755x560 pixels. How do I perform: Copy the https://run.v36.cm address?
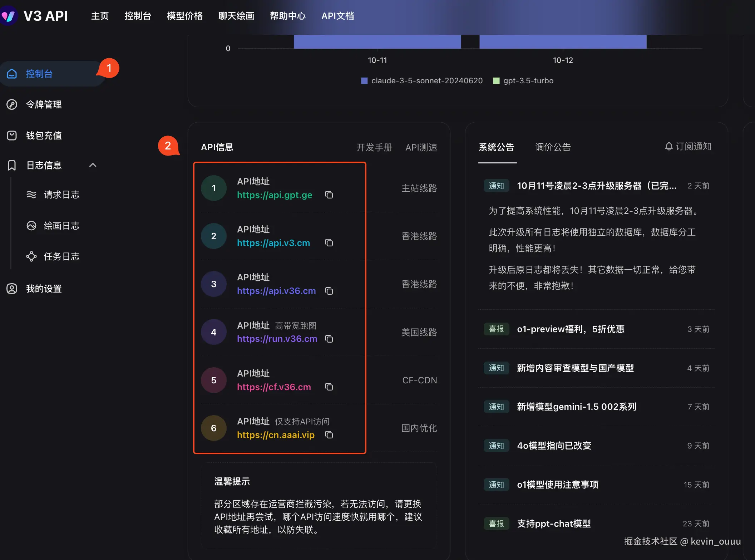[329, 339]
